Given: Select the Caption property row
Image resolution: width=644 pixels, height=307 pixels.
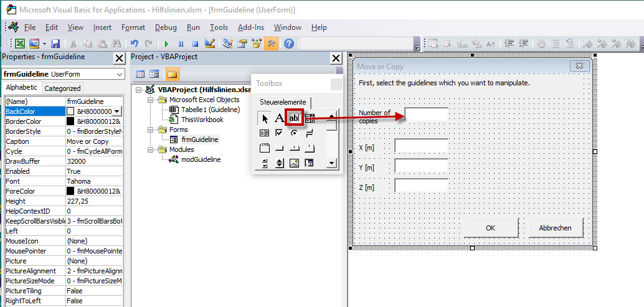Looking at the screenshot, I should click(x=64, y=141).
